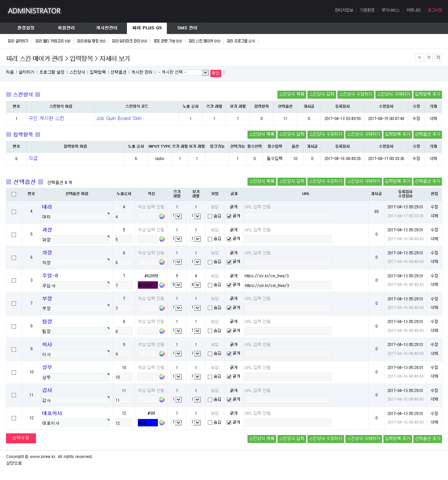Open color picker icon in 이사 row
Image resolution: width=448 pixels, height=480 pixels.
coord(162,354)
